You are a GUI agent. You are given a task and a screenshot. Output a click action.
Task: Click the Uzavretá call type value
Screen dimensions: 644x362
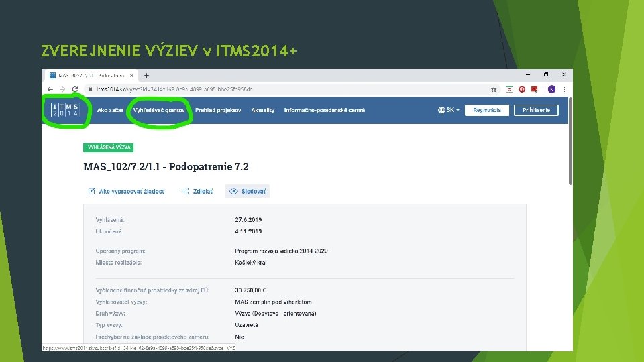tap(246, 325)
